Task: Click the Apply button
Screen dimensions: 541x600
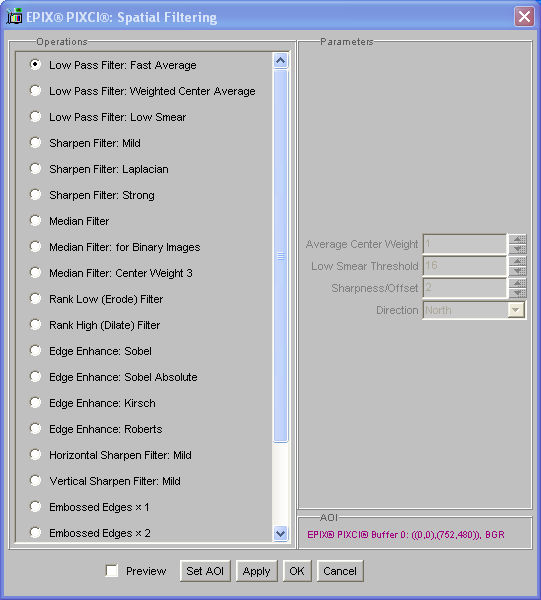Action: (256, 571)
